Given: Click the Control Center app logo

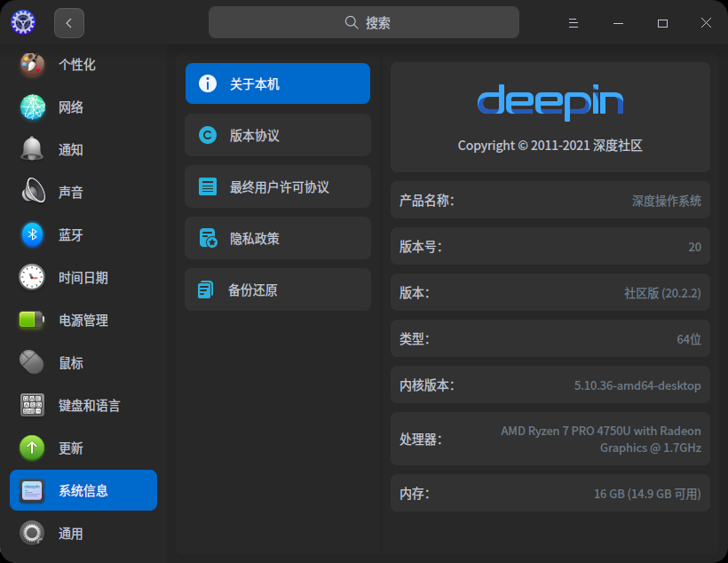Looking at the screenshot, I should pyautogui.click(x=23, y=22).
